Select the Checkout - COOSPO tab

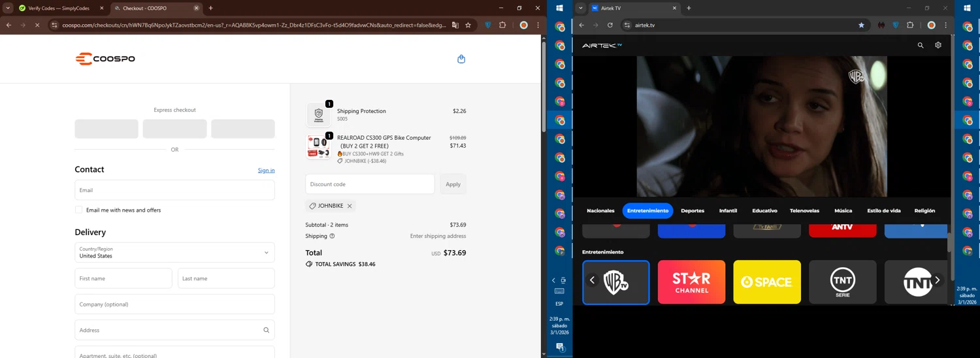pyautogui.click(x=155, y=8)
